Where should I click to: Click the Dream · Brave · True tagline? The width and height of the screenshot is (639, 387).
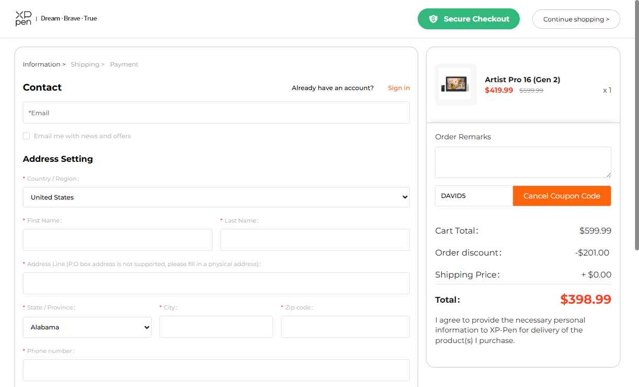[x=69, y=18]
